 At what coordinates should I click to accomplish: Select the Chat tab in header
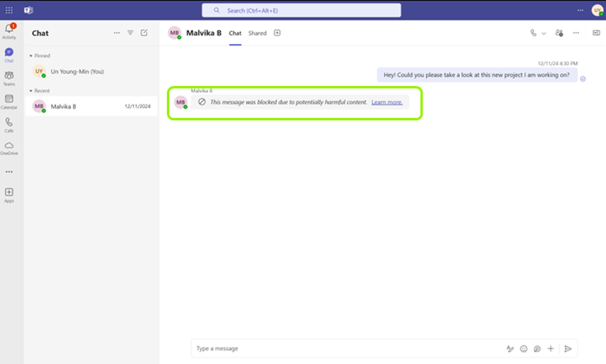[235, 33]
